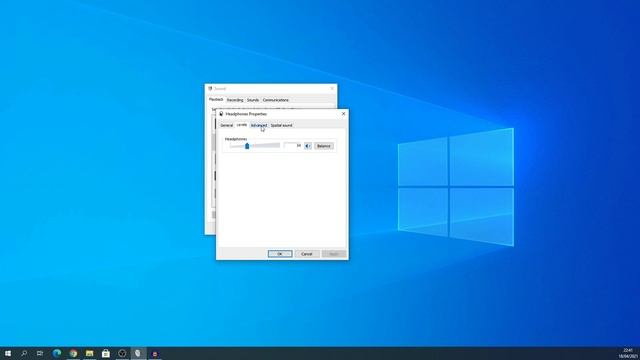
Task: Launch Google Chrome from taskbar
Action: 73,353
